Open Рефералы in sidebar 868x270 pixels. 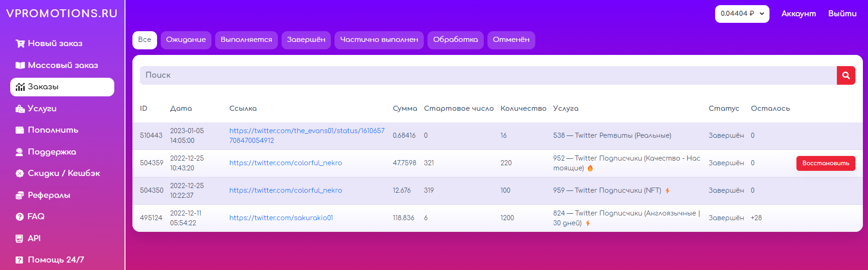point(62,195)
